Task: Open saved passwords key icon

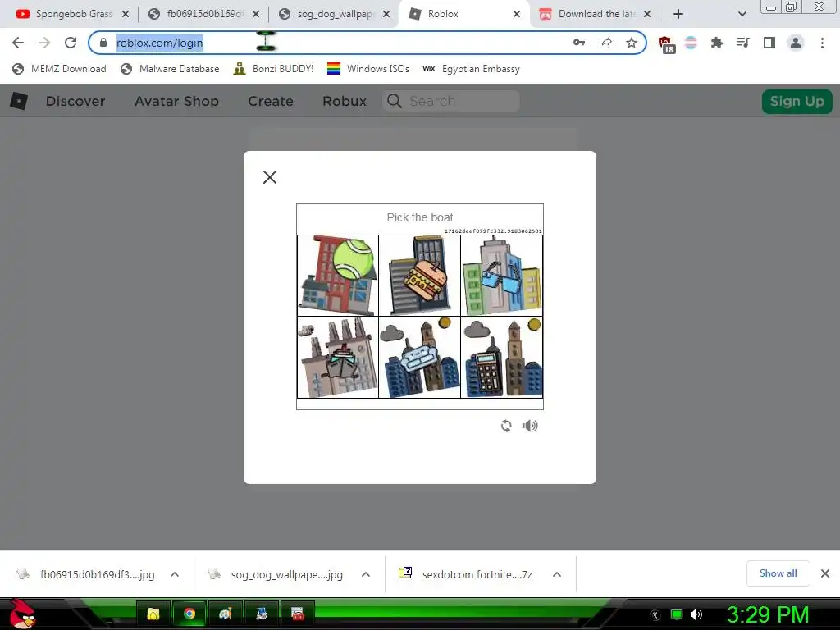Action: (x=579, y=43)
